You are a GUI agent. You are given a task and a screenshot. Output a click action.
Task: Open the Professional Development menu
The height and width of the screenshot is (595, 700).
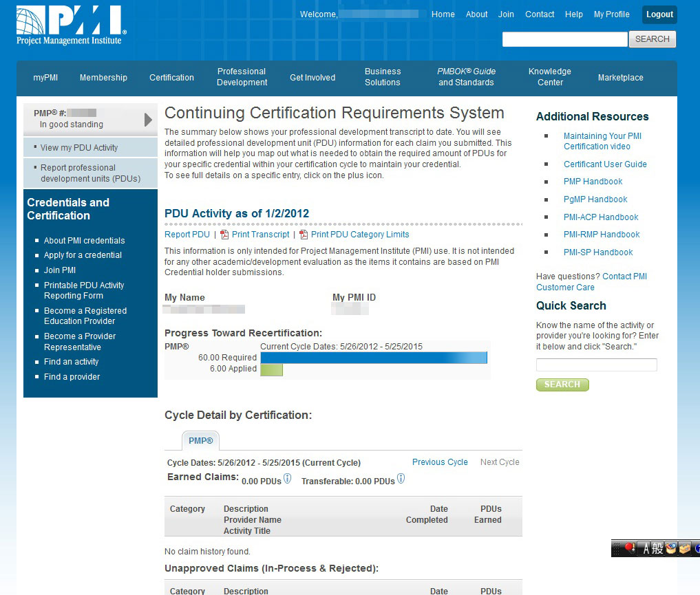242,77
